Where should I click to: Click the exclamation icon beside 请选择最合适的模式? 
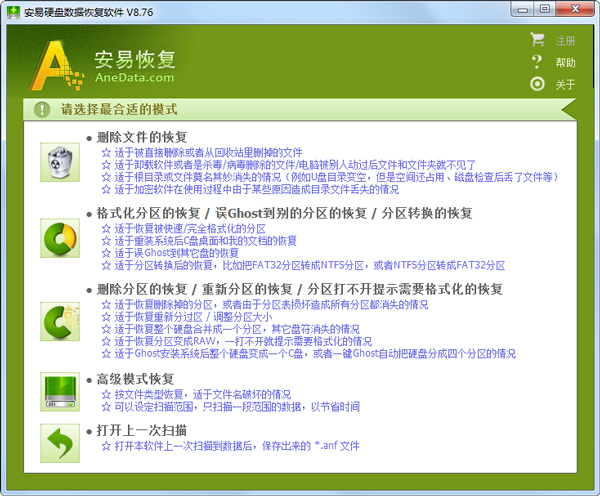(x=41, y=109)
